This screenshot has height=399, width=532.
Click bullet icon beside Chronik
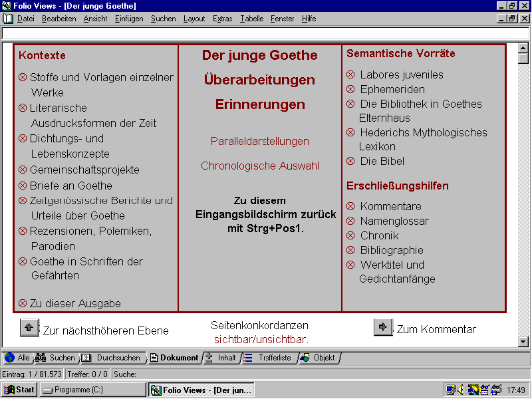tap(350, 235)
